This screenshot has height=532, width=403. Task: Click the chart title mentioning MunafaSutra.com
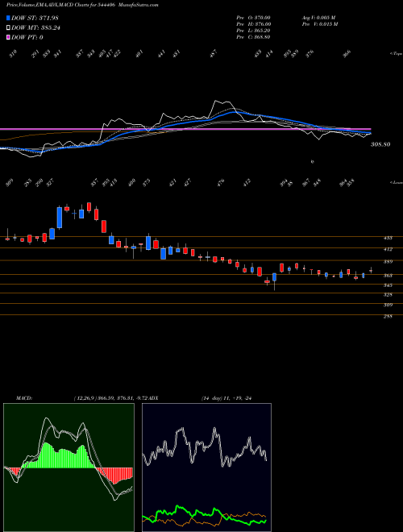point(82,5)
